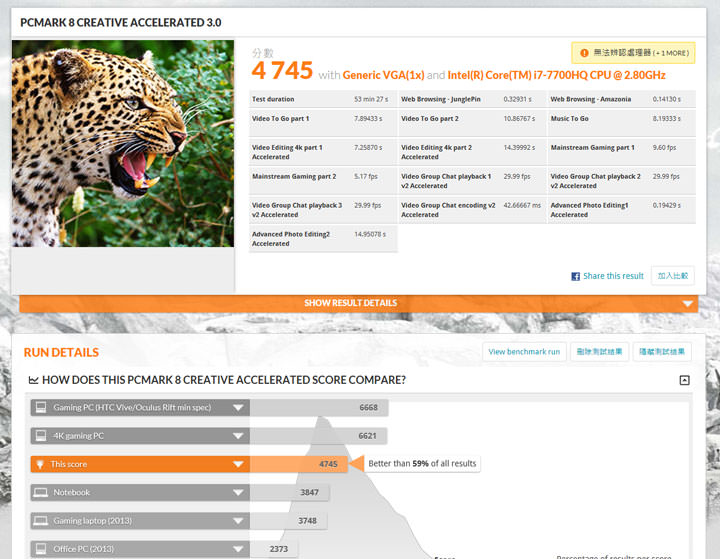The height and width of the screenshot is (559, 720).
Task: Click the chart icon beside the score comparison heading
Action: 33,380
